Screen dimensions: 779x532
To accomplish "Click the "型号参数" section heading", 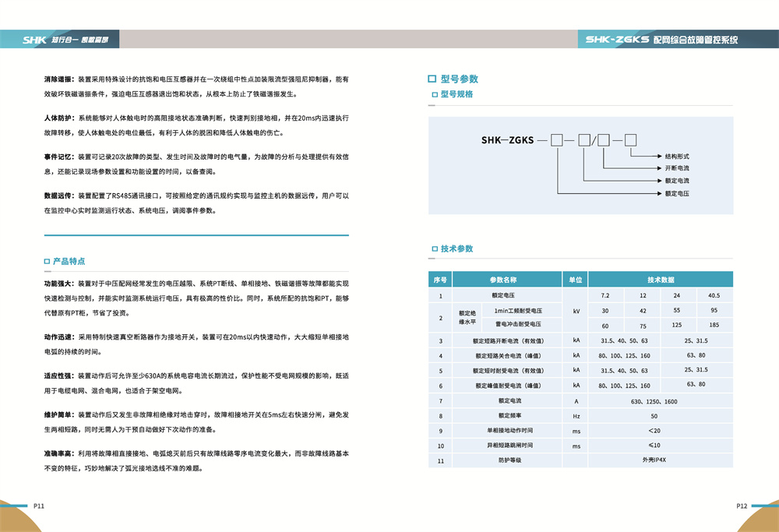I will click(x=459, y=79).
